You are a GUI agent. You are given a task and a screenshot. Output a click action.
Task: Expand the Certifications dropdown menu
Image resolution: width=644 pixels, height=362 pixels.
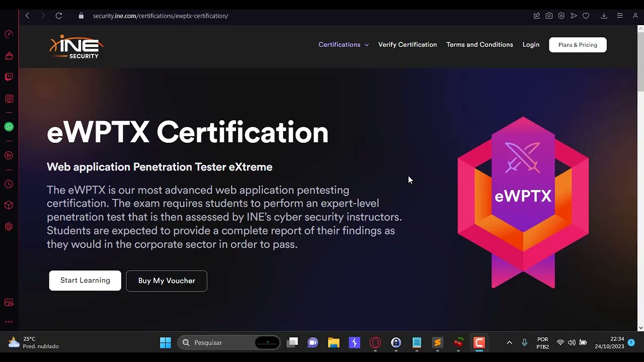(344, 45)
